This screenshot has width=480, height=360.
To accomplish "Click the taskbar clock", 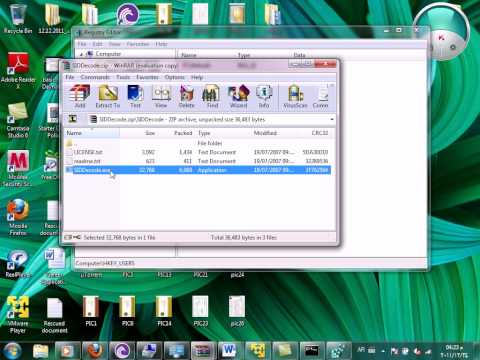I will tap(454, 351).
